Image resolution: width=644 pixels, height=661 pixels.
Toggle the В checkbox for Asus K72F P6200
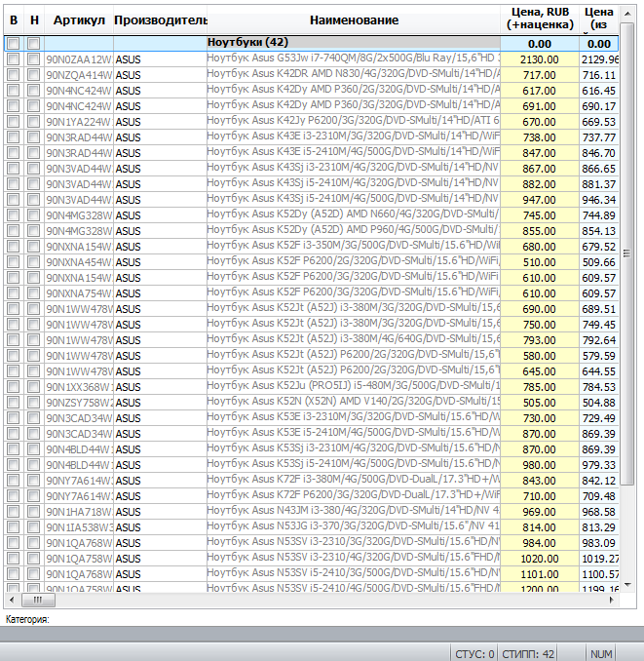[x=13, y=495]
